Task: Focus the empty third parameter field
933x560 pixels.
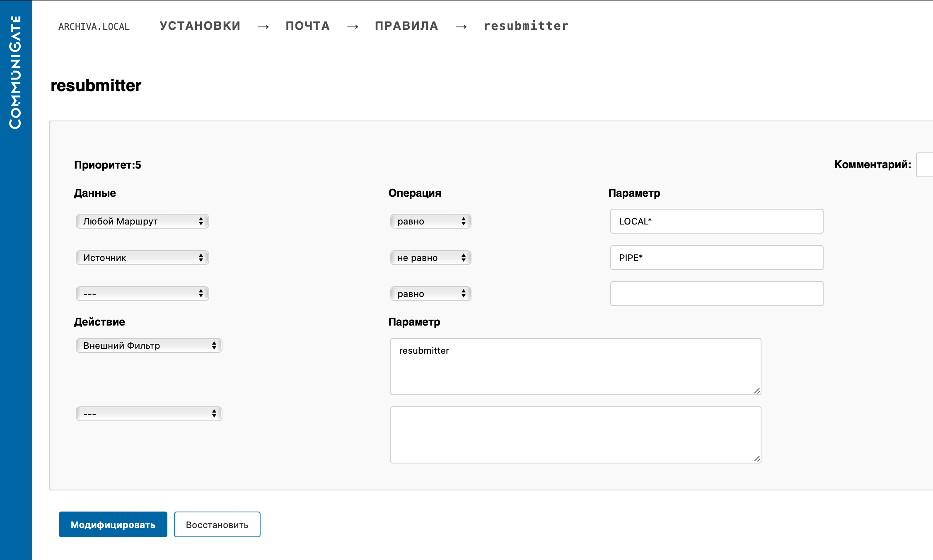Action: (x=716, y=294)
